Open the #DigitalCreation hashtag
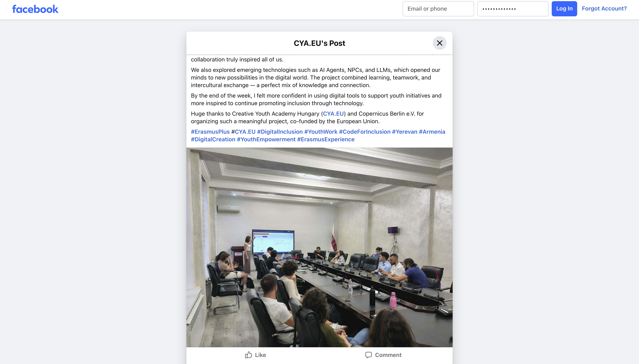639x364 pixels. click(x=213, y=140)
